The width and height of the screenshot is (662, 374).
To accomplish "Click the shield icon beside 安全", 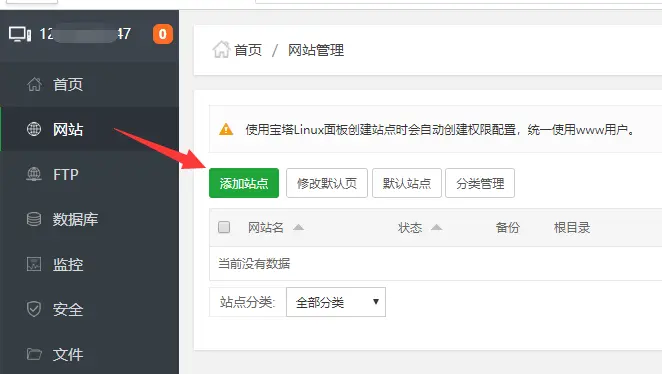I will (34, 309).
